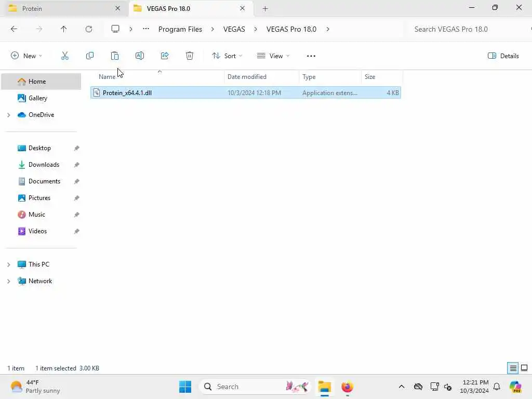The image size is (532, 399).
Task: Close the VEGAS Pro 18.0 tab
Action: [242, 8]
